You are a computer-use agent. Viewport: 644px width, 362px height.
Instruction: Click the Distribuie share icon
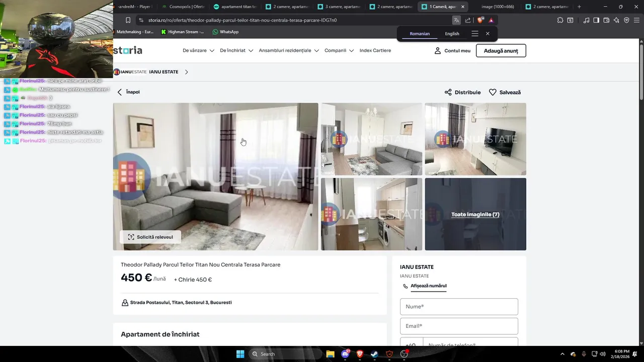click(x=448, y=93)
